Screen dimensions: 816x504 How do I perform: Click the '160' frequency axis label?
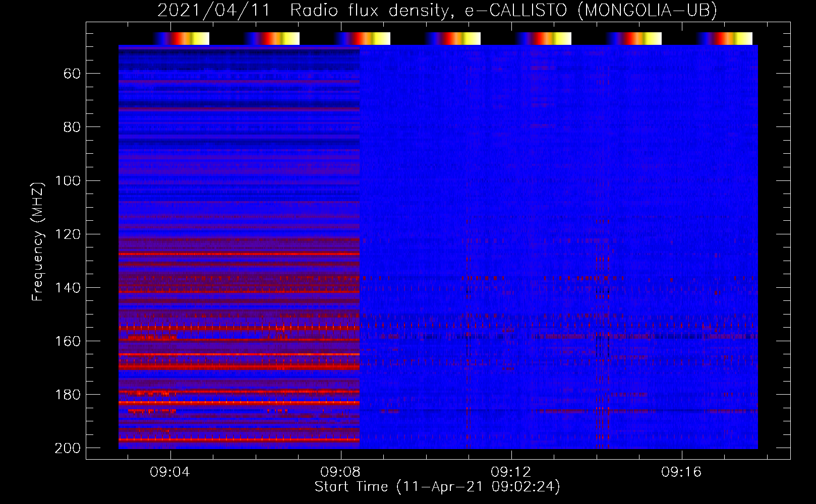pyautogui.click(x=68, y=341)
